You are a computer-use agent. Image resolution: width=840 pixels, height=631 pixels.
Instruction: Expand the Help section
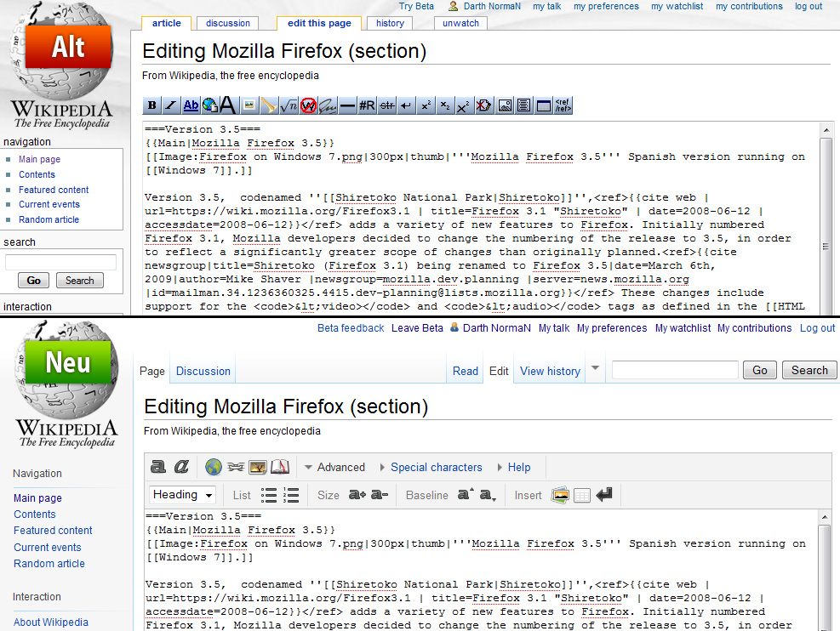tap(514, 467)
